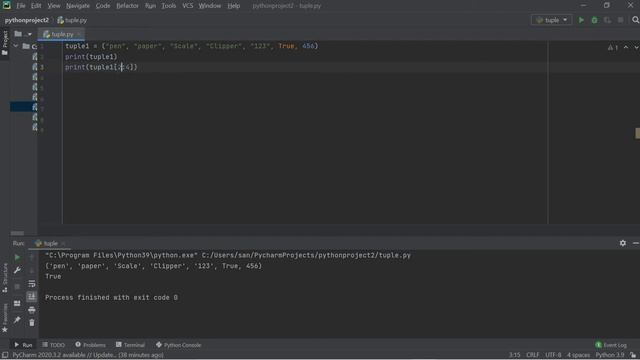The height and width of the screenshot is (360, 640).
Task: Open the Terminal tool window
Action: point(130,345)
